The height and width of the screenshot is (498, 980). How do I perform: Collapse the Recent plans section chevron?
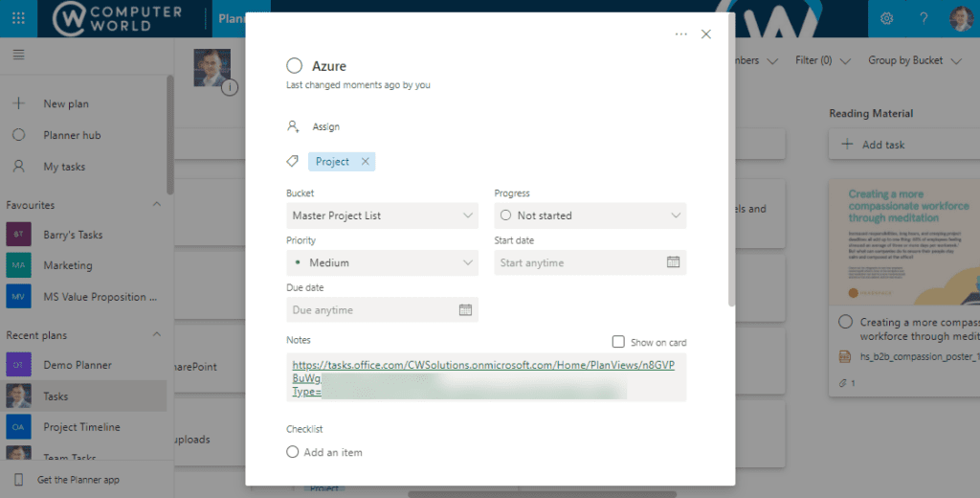[157, 334]
